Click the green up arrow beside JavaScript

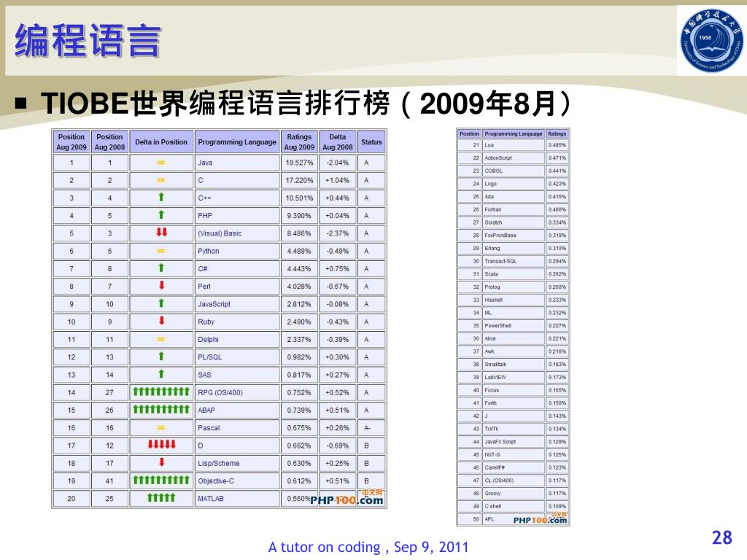click(x=161, y=303)
